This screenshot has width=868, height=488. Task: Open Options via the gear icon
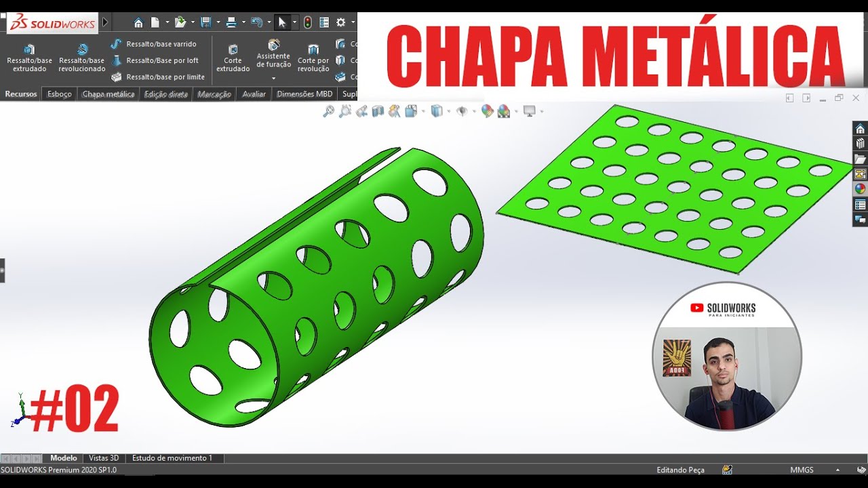pos(341,22)
